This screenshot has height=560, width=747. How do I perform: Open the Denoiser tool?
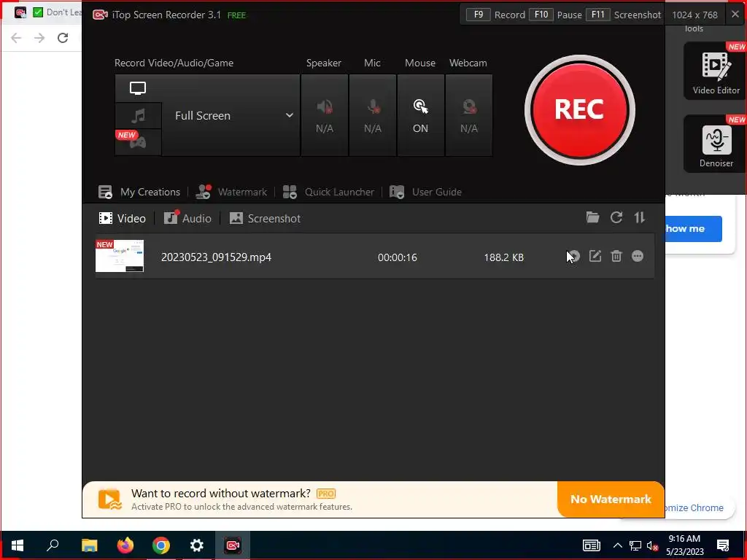(x=716, y=144)
